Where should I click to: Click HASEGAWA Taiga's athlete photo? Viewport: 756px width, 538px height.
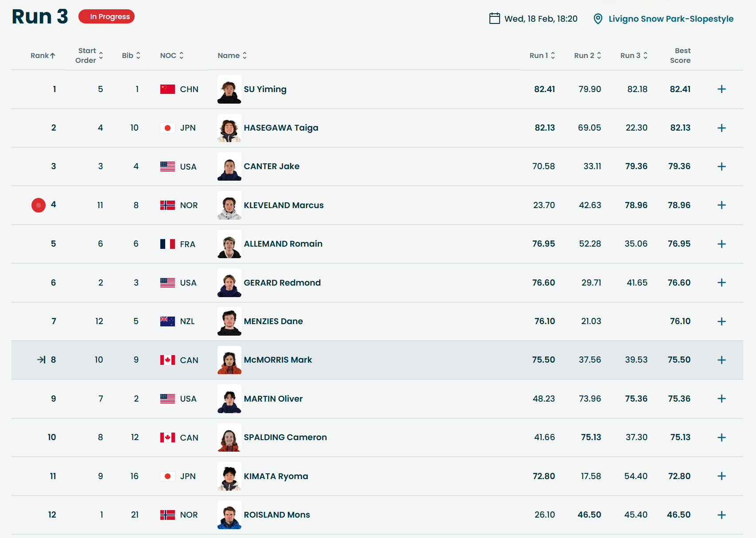[229, 128]
